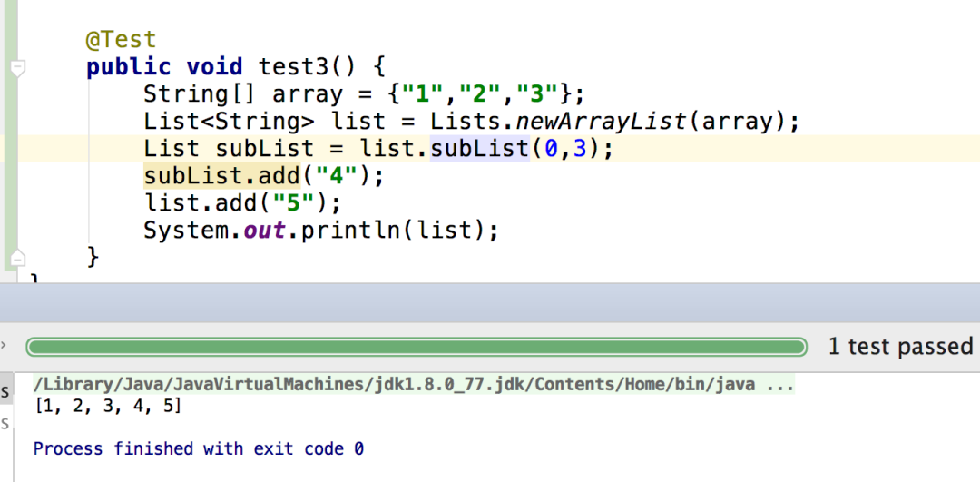This screenshot has height=482, width=980.
Task: Click the public void keywords
Action: tap(163, 67)
